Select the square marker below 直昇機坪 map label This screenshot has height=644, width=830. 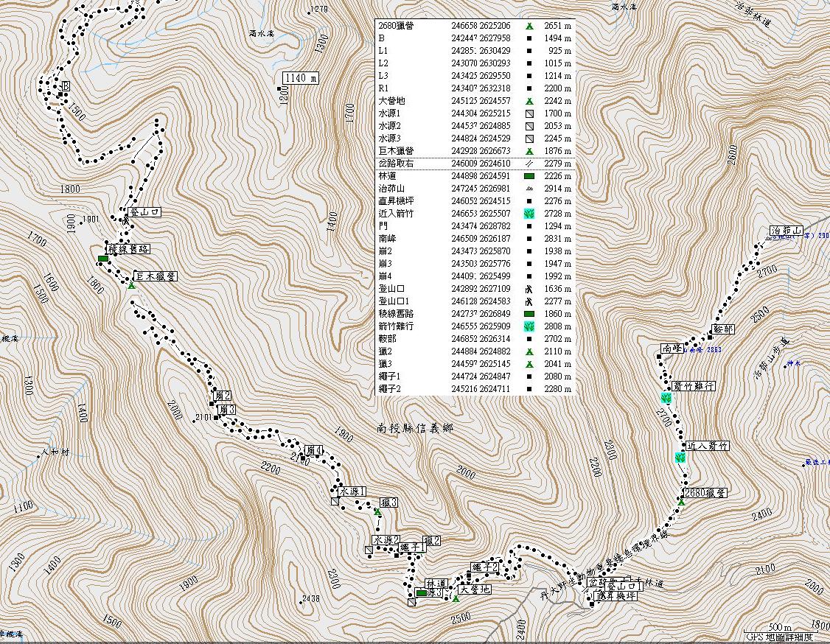pyautogui.click(x=592, y=603)
